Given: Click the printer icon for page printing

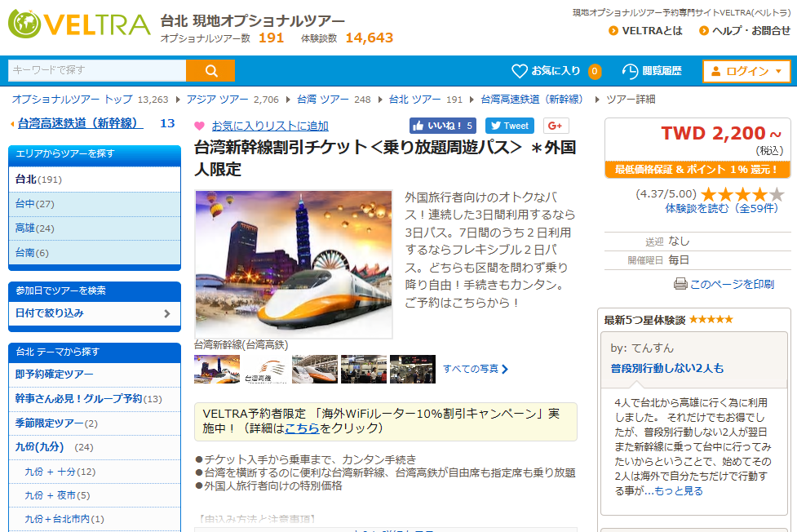Looking at the screenshot, I should (680, 284).
